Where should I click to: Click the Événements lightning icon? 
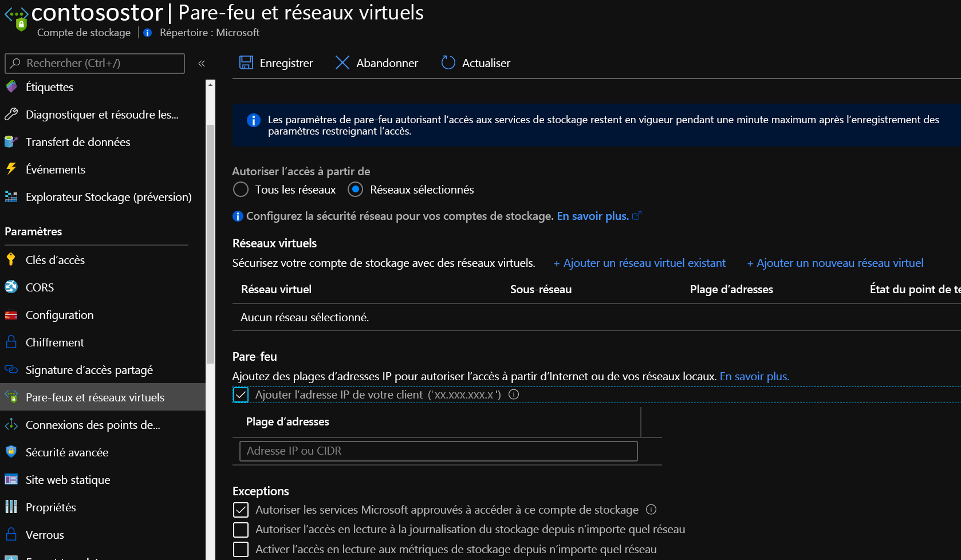click(x=11, y=169)
